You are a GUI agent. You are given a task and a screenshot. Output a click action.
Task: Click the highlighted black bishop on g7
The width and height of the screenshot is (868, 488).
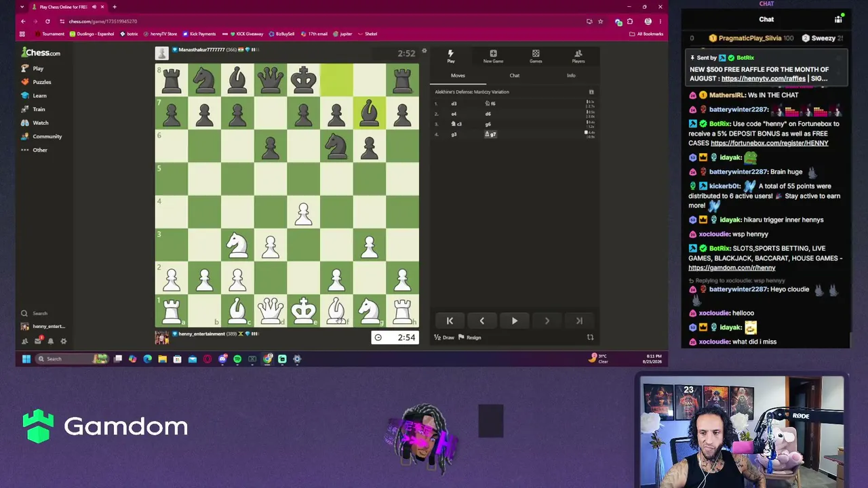point(369,113)
